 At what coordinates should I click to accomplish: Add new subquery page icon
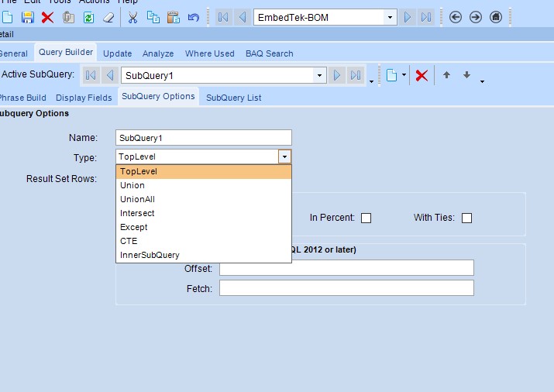tap(391, 75)
